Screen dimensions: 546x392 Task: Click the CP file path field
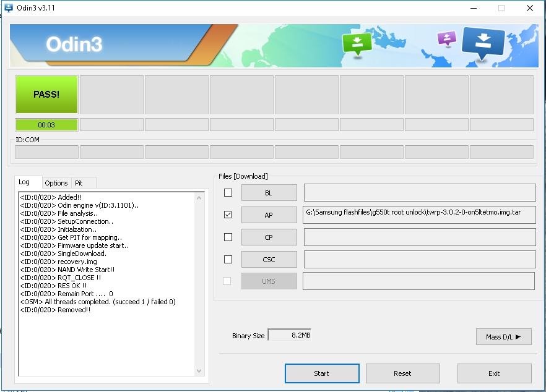click(x=420, y=237)
